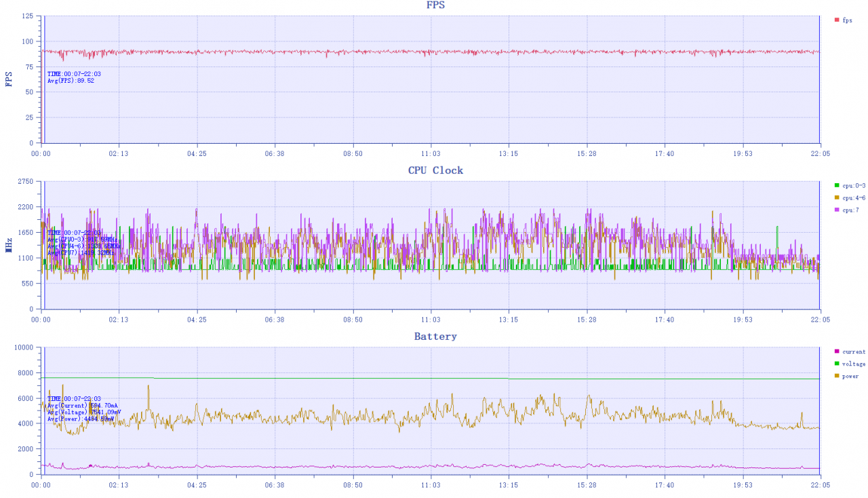The image size is (868, 498).
Task: Click the 2750 y-axis value on CPU chart
Action: pos(25,182)
